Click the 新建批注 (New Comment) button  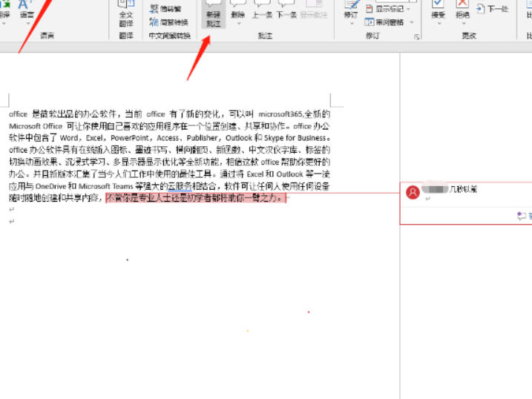[x=214, y=13]
